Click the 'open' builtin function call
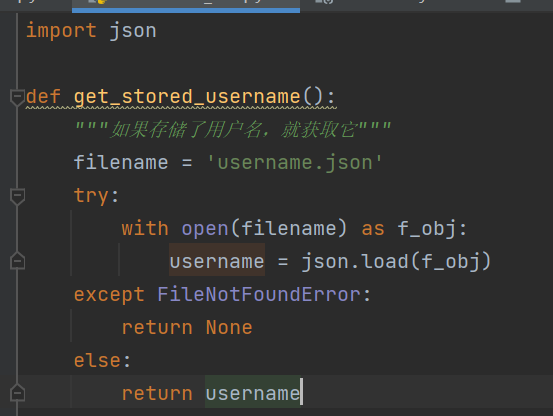This screenshot has height=416, width=553. tap(205, 228)
